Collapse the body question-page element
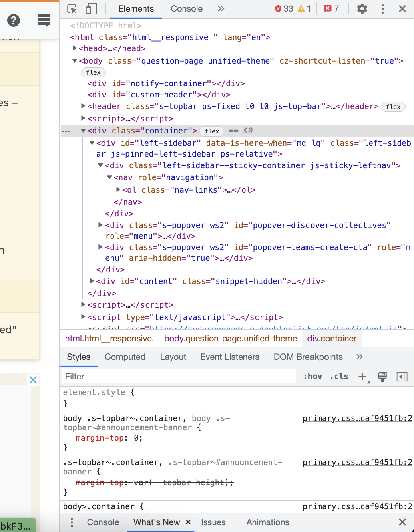Image resolution: width=414 pixels, height=532 pixels. tap(75, 61)
